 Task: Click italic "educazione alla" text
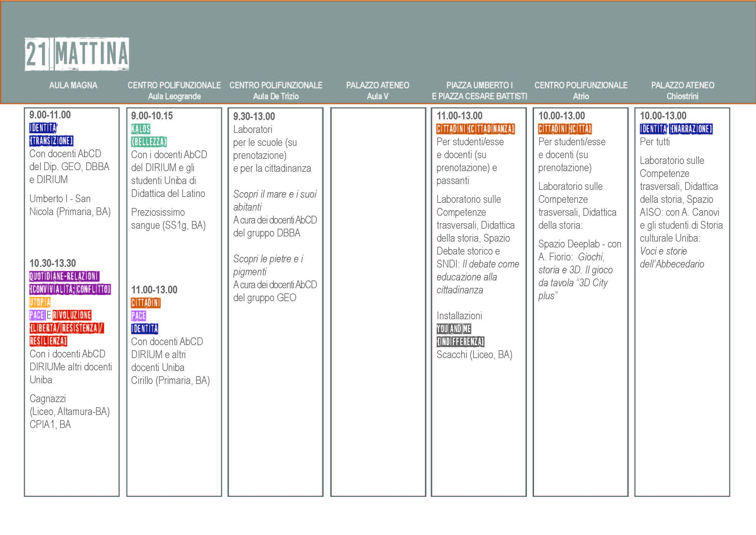467,277
